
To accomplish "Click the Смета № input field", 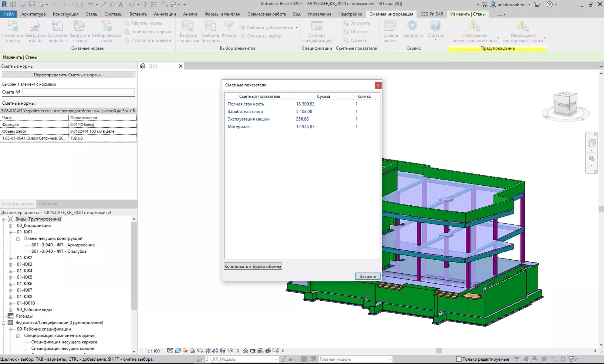I will 78,92.
